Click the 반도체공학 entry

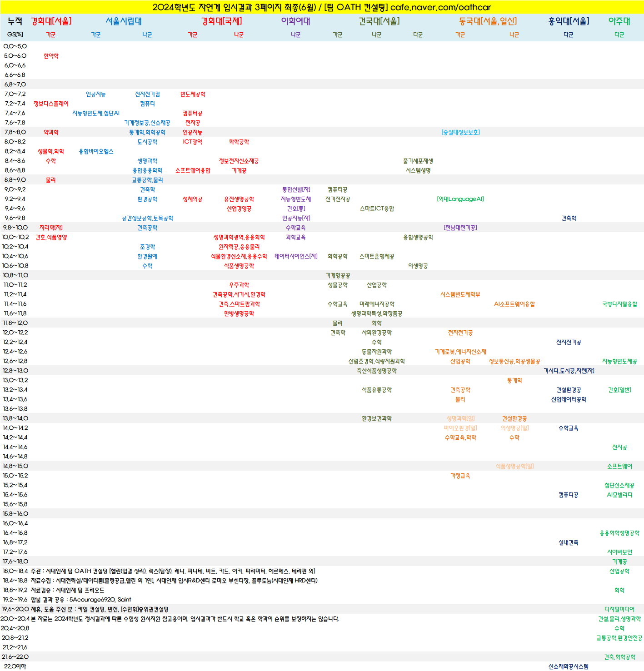click(193, 94)
